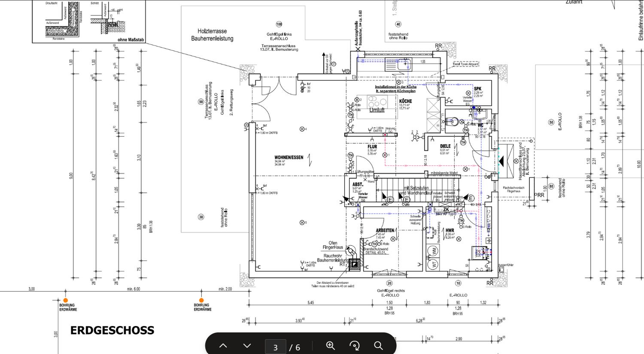Click the left BOHRUNG ERDWÄRME orange marker
Viewport: 644px width, 354px height.
(66, 300)
